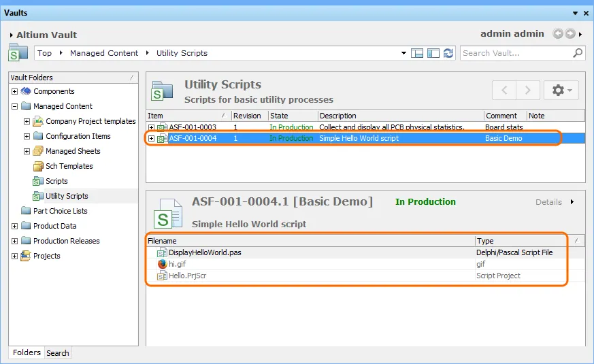Image resolution: width=594 pixels, height=364 pixels.
Task: Expand the Projects tree node
Action: (14, 256)
